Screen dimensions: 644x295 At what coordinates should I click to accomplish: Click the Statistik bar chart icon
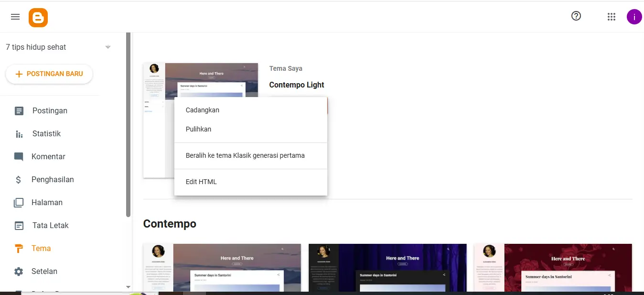[19, 134]
